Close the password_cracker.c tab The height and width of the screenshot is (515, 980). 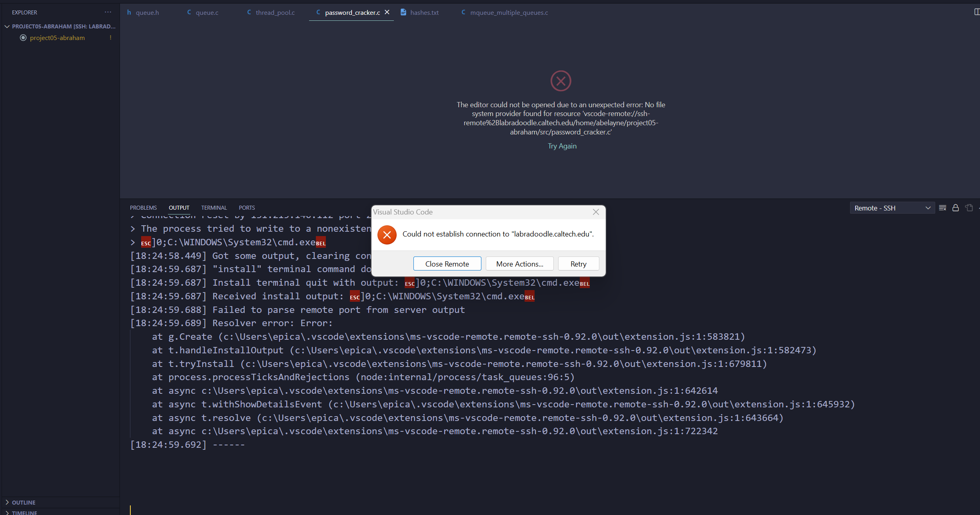point(387,12)
